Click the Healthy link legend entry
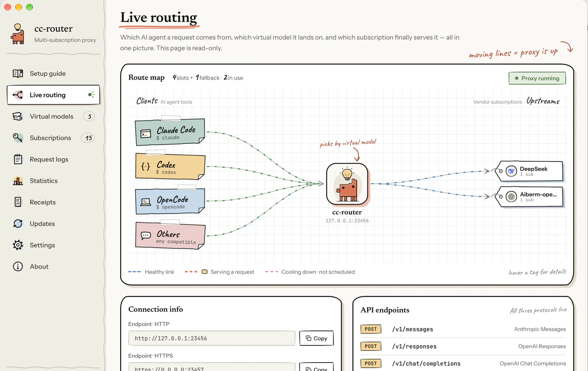The width and height of the screenshot is (588, 371). click(x=151, y=272)
